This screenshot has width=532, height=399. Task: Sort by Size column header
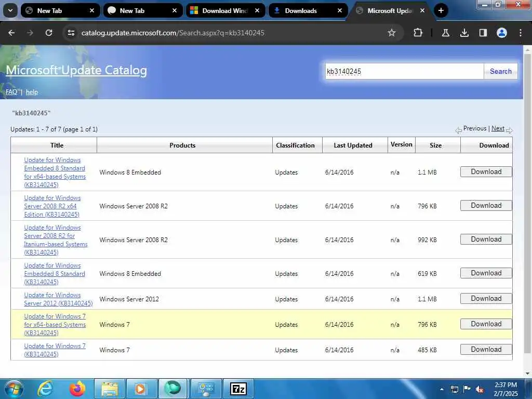pyautogui.click(x=436, y=145)
